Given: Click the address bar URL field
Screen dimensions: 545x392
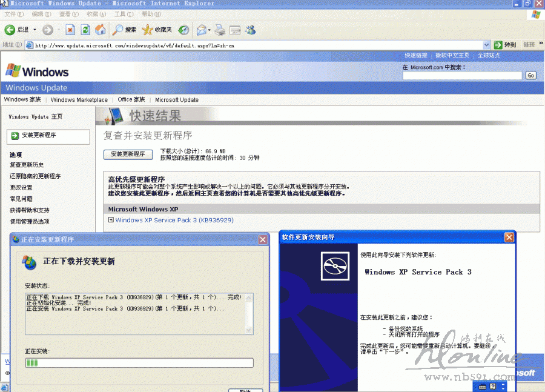Looking at the screenshot, I should point(258,45).
